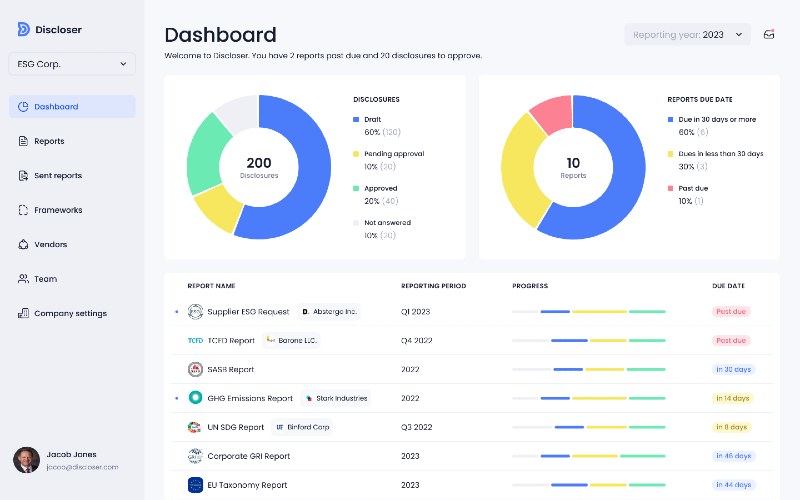
Task: Open Company settings in the sidebar
Action: [70, 313]
